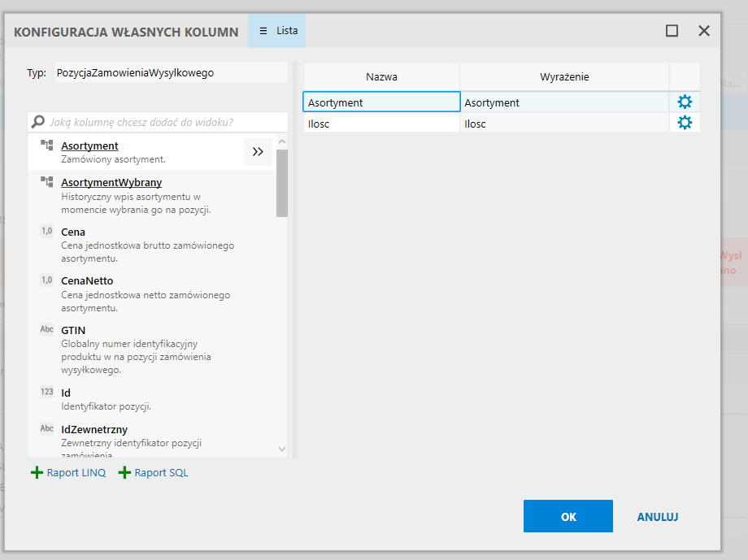This screenshot has width=748, height=560.
Task: Cancel with the ANULUJ button
Action: [x=657, y=516]
